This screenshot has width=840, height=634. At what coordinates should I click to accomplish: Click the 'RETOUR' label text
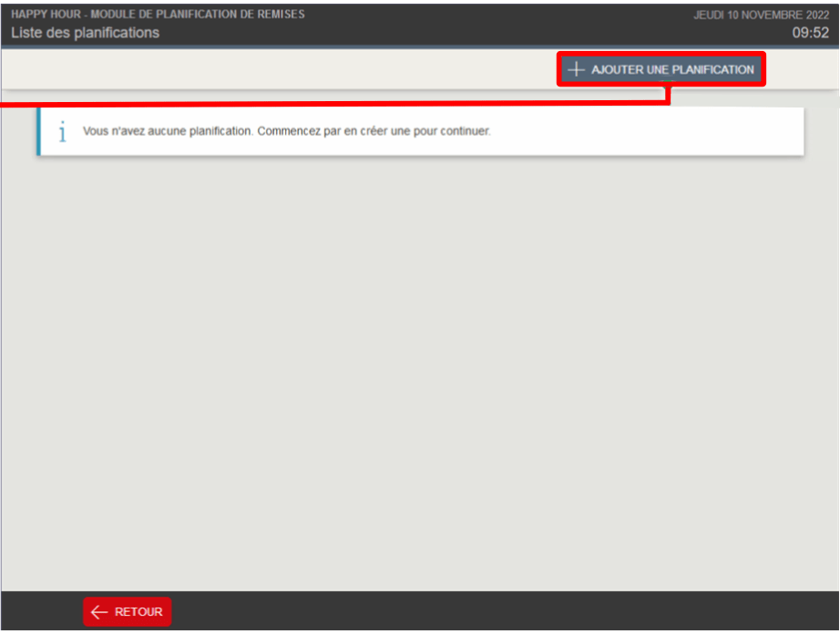coord(138,612)
